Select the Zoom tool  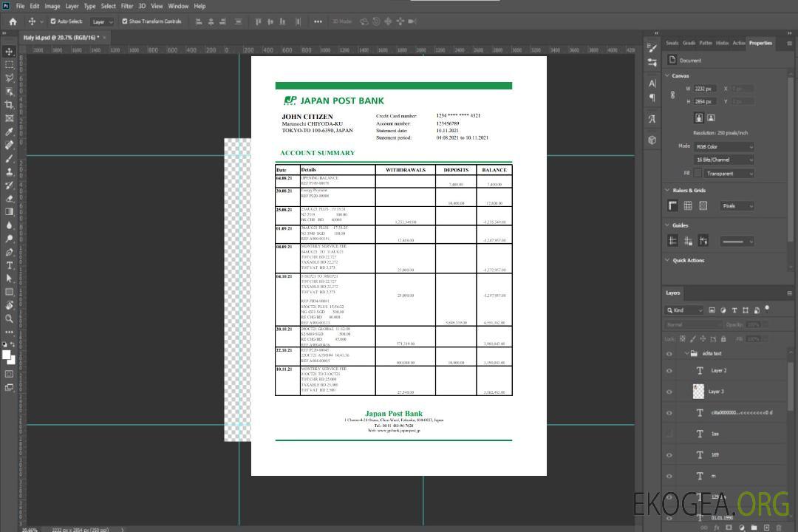9,318
